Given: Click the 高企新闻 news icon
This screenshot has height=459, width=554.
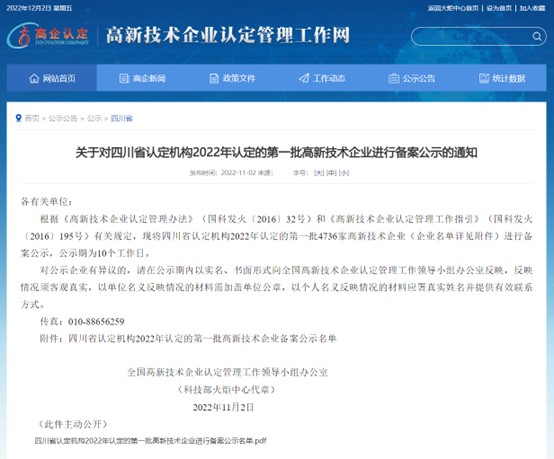Looking at the screenshot, I should 124,78.
